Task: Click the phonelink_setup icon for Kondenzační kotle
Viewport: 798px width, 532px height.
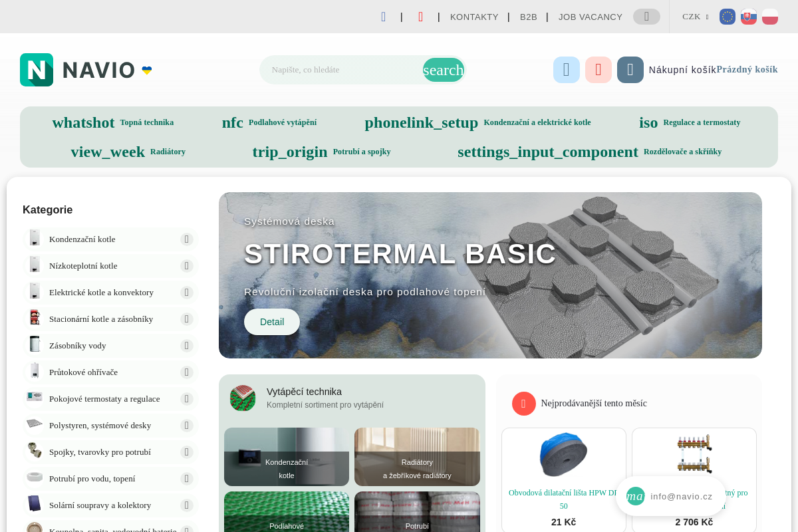Action: click(x=422, y=122)
